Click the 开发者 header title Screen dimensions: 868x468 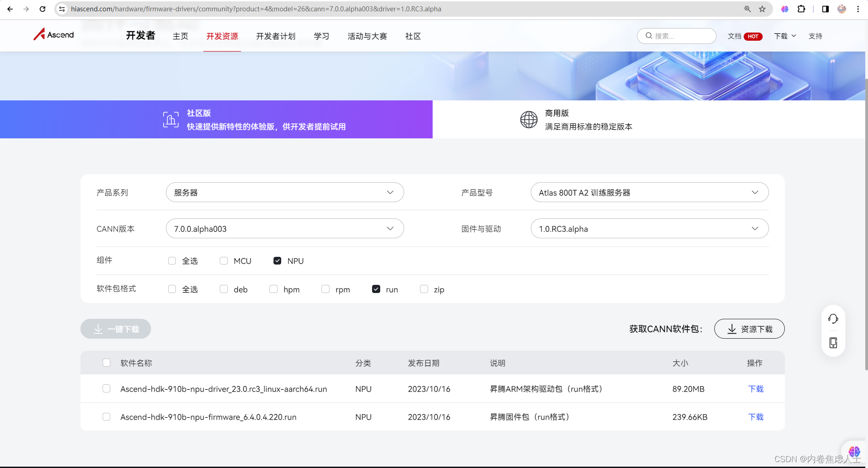[141, 35]
